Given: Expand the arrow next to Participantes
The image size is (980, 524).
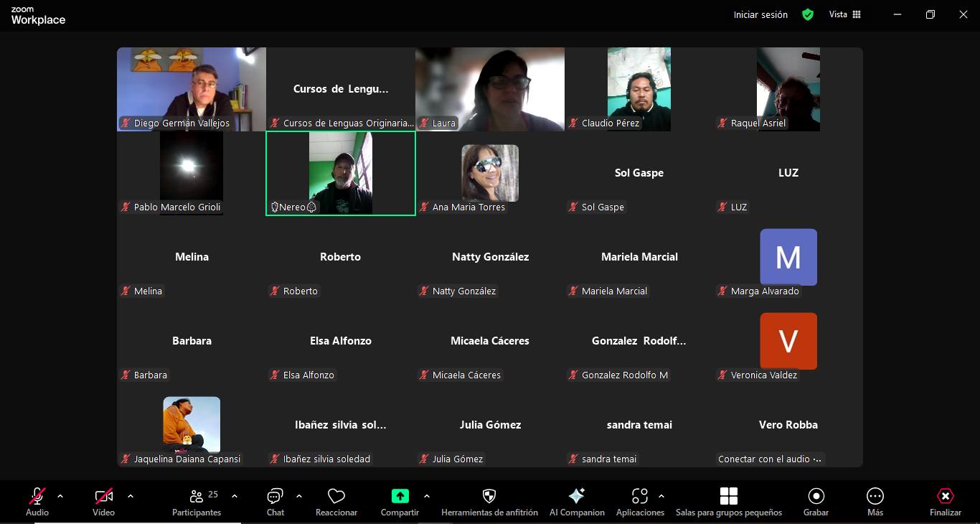Looking at the screenshot, I should pyautogui.click(x=235, y=496).
